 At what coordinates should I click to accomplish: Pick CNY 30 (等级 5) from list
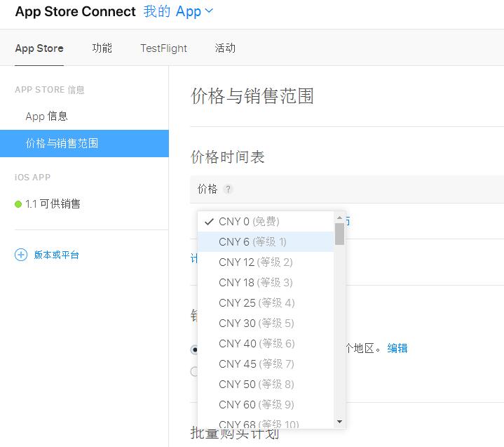[x=256, y=323]
